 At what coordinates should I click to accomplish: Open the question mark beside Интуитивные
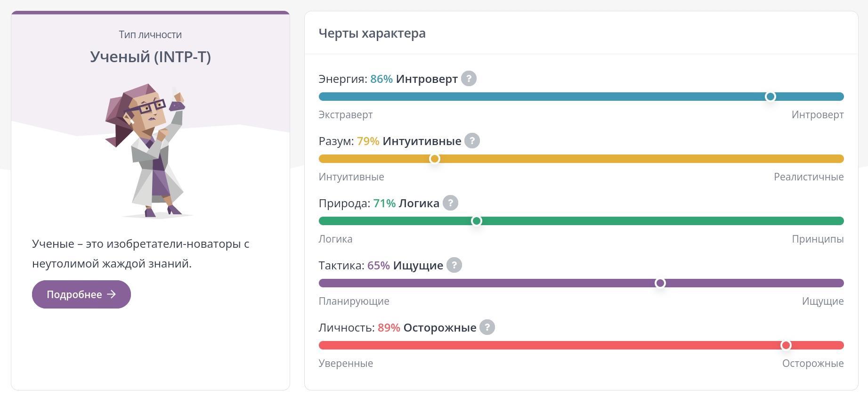pos(472,141)
